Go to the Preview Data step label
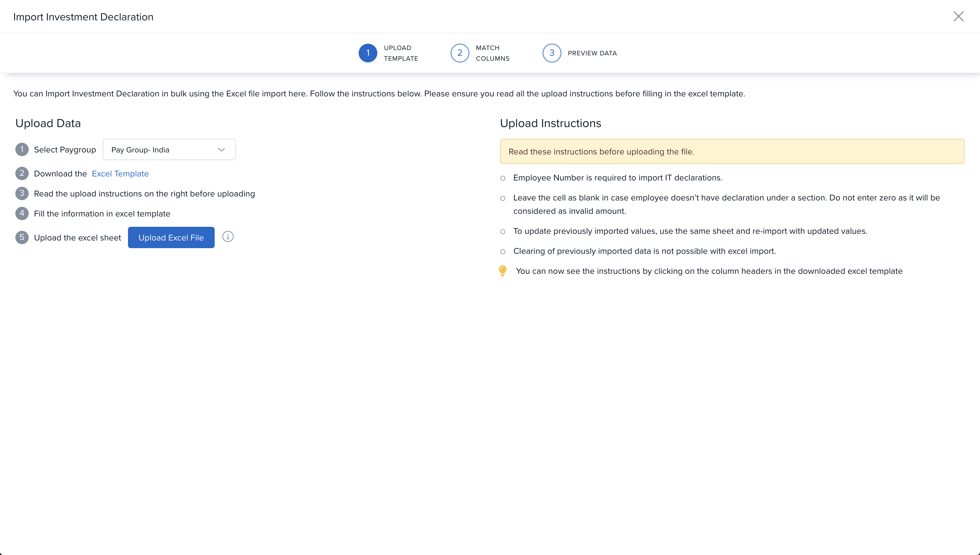This screenshot has height=555, width=980. click(x=592, y=53)
